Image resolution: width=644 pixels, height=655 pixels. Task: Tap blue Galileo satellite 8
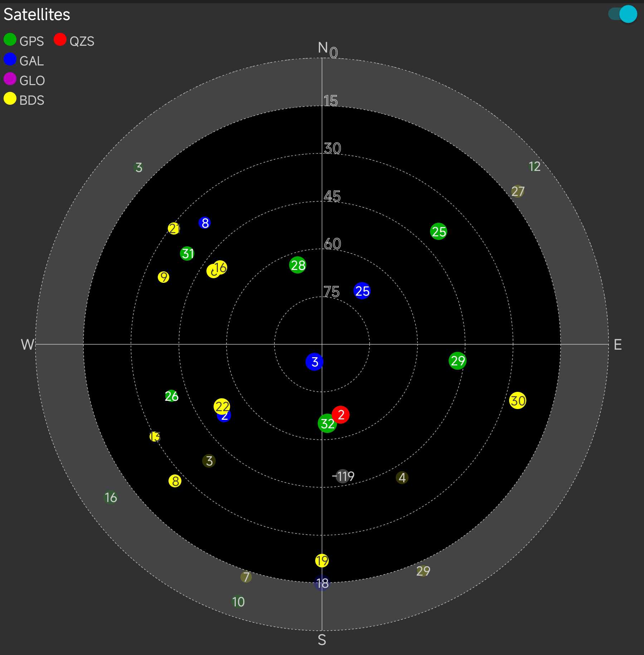[205, 223]
